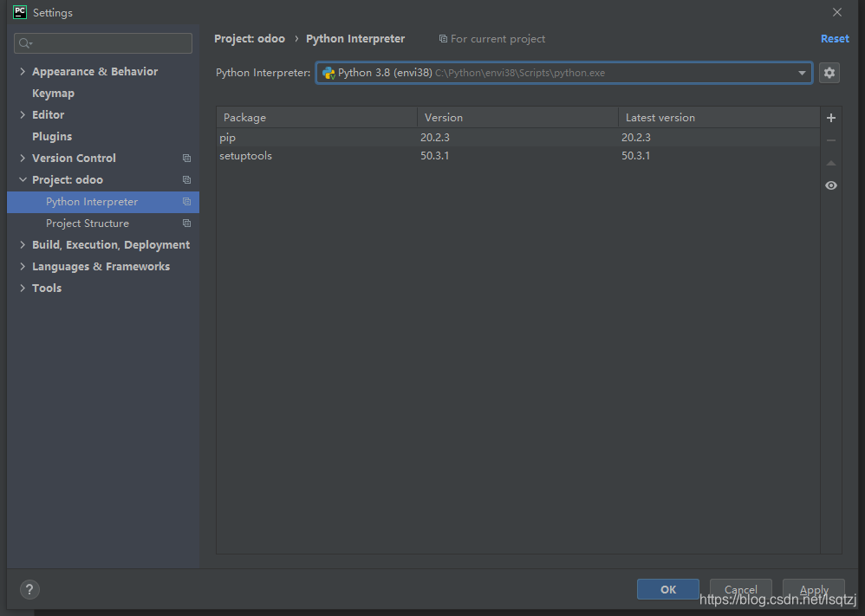Image resolution: width=865 pixels, height=616 pixels.
Task: Click pip version 20.2.3 cell
Action: click(x=435, y=137)
